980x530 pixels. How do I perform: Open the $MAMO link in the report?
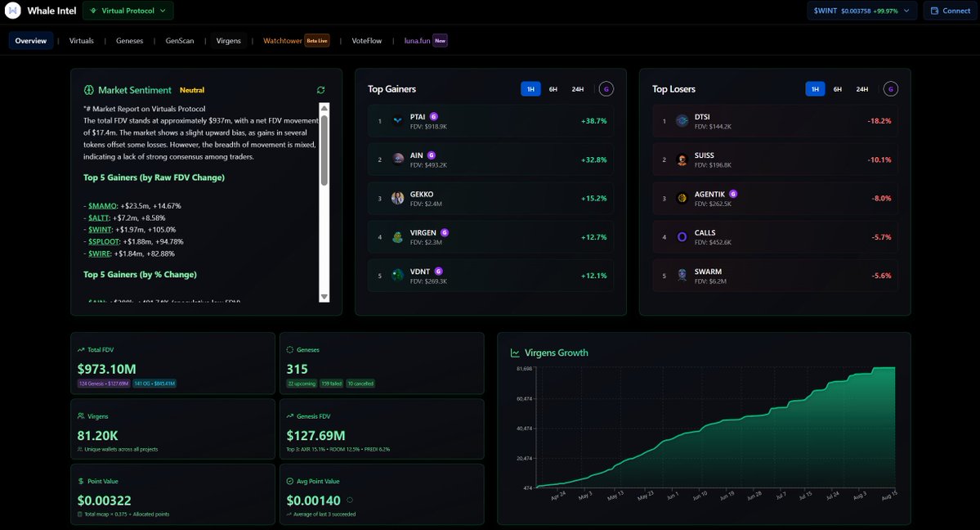click(x=102, y=206)
